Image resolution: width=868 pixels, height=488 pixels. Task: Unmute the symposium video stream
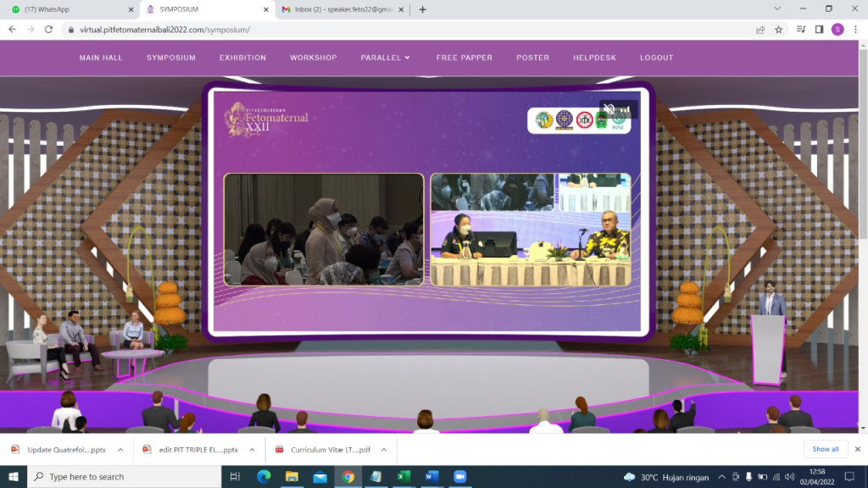pos(609,109)
